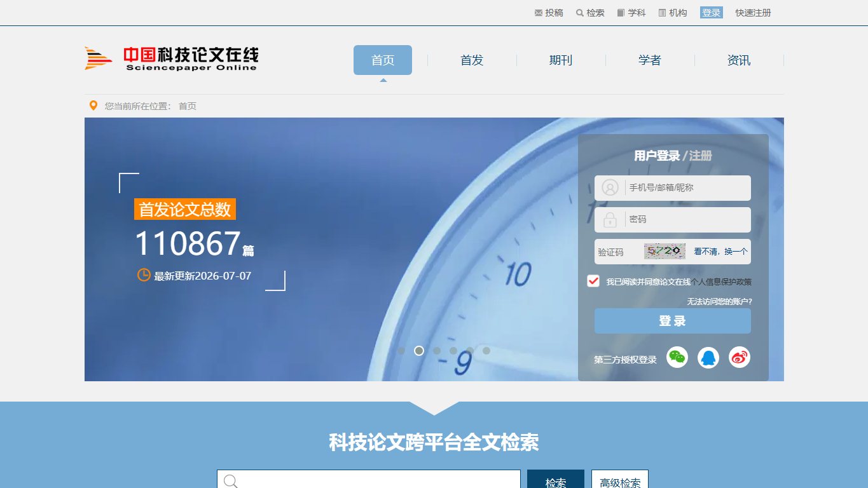Click the 投稿 link in top bar

click(554, 13)
